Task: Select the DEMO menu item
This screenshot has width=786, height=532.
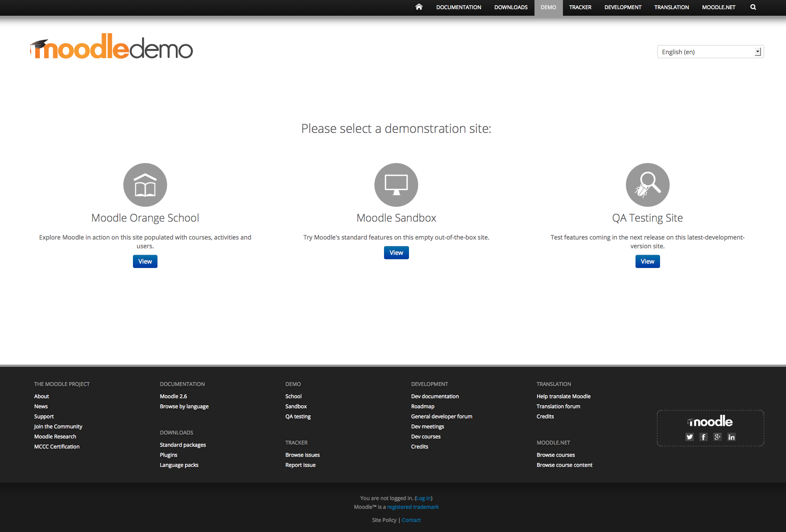Action: pos(548,7)
